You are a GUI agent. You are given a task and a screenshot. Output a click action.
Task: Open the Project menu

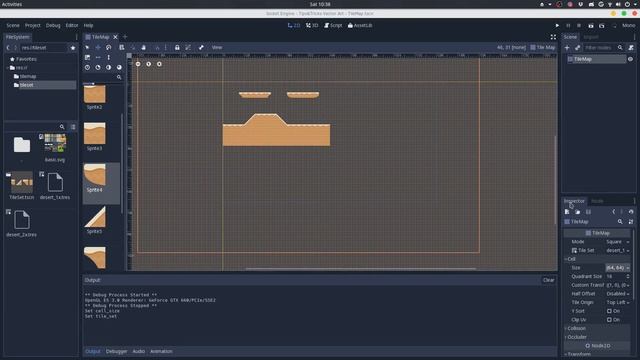click(x=33, y=25)
